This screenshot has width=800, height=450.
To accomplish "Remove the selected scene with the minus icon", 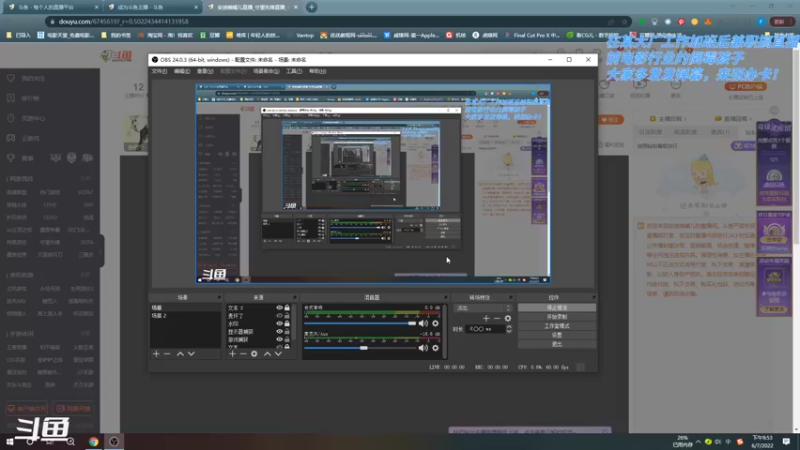I will pyautogui.click(x=167, y=354).
